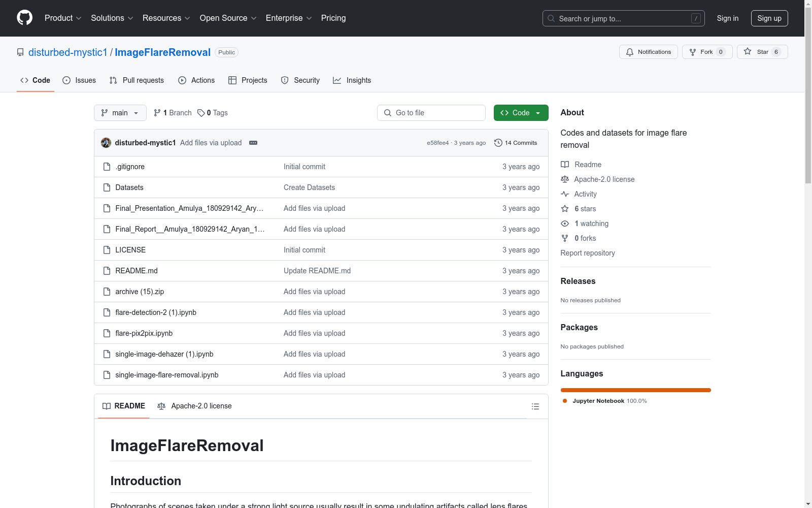Click the Releases heading link
Viewport: 812px width, 508px height.
click(x=578, y=281)
